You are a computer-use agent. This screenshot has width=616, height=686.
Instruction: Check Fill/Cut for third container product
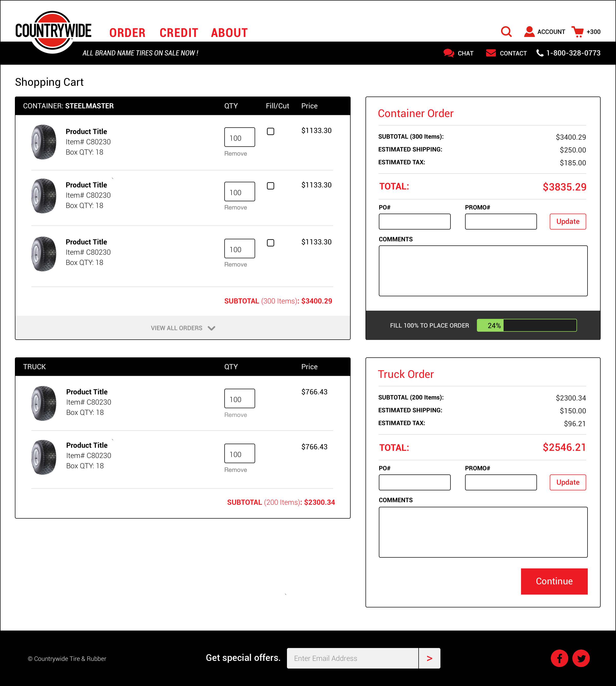(x=271, y=243)
